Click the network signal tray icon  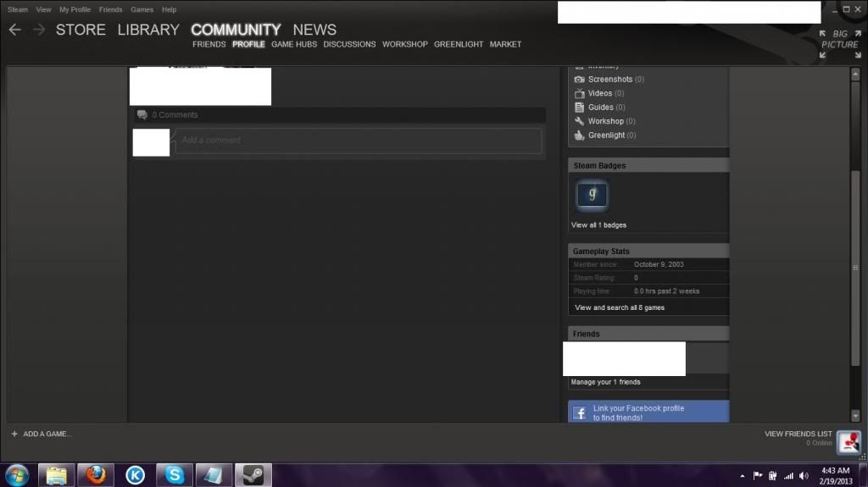point(788,476)
